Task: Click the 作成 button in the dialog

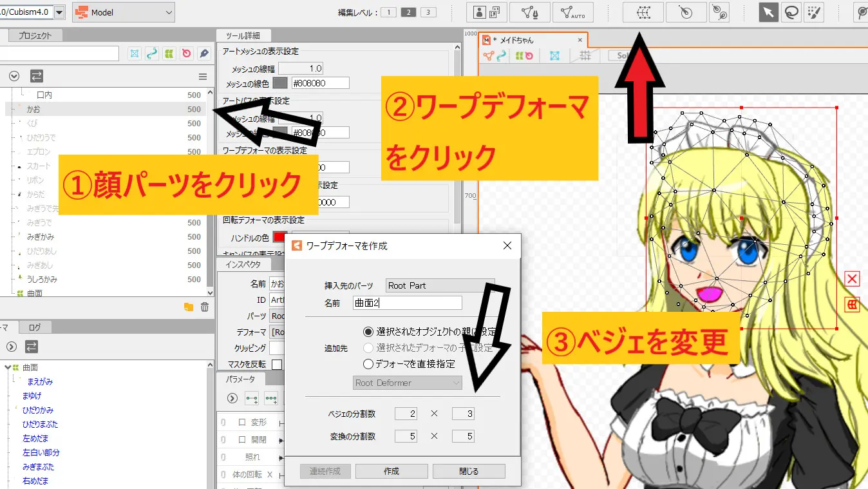Action: coord(390,470)
